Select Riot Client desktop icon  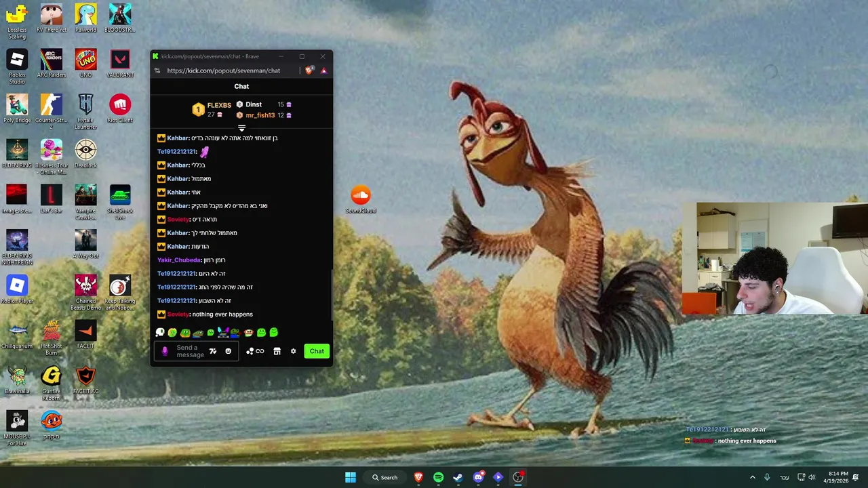click(x=120, y=108)
